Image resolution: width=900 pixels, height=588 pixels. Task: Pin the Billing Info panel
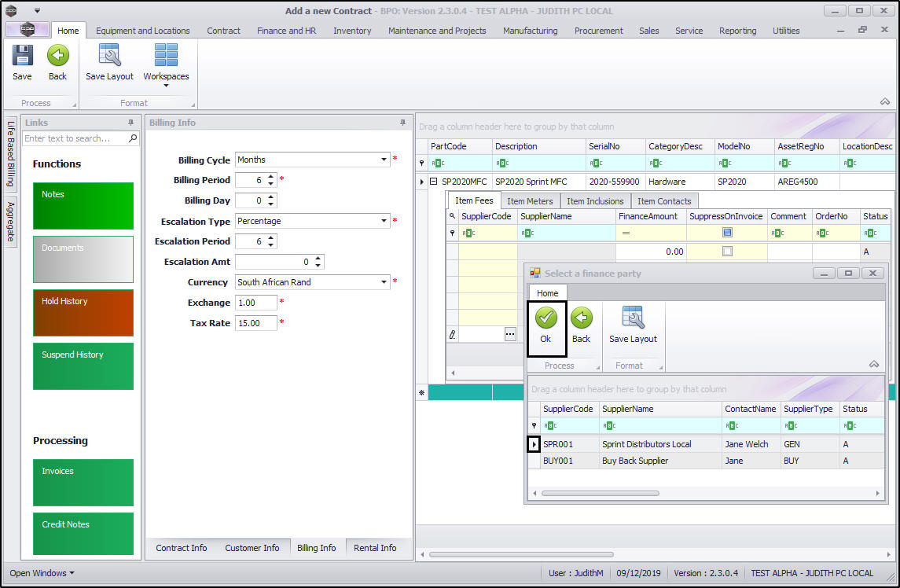403,123
